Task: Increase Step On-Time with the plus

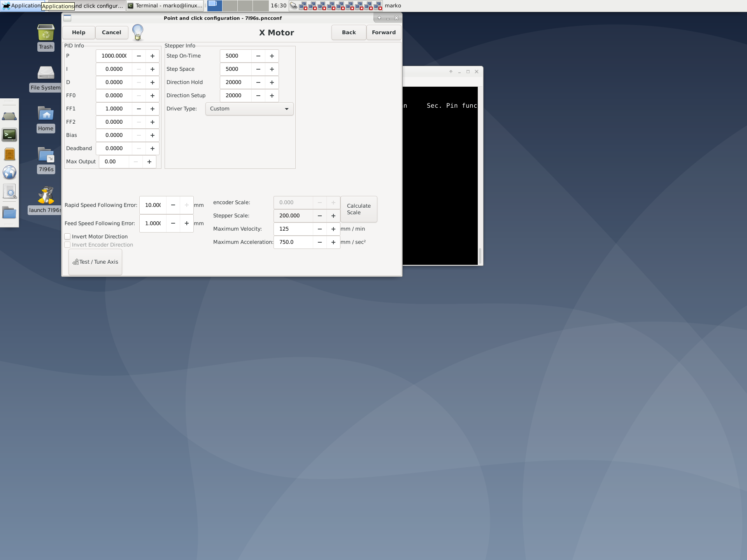Action: (x=272, y=56)
